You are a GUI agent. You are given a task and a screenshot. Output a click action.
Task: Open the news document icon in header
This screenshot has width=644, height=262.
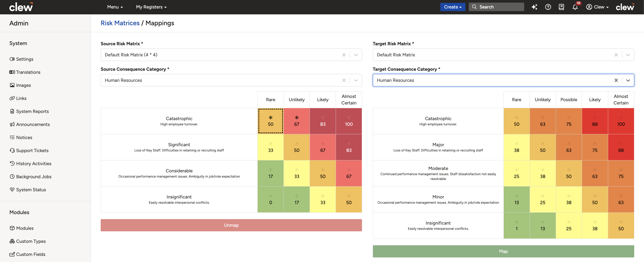(x=561, y=7)
